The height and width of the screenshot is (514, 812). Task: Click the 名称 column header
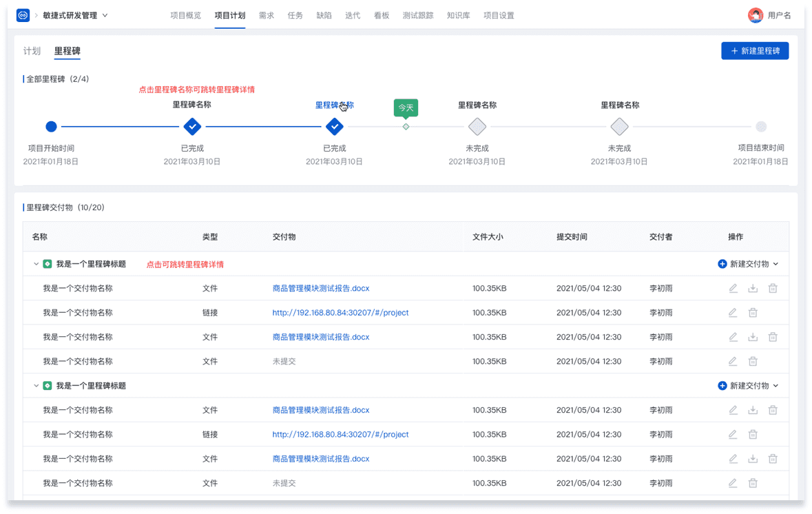(x=39, y=237)
